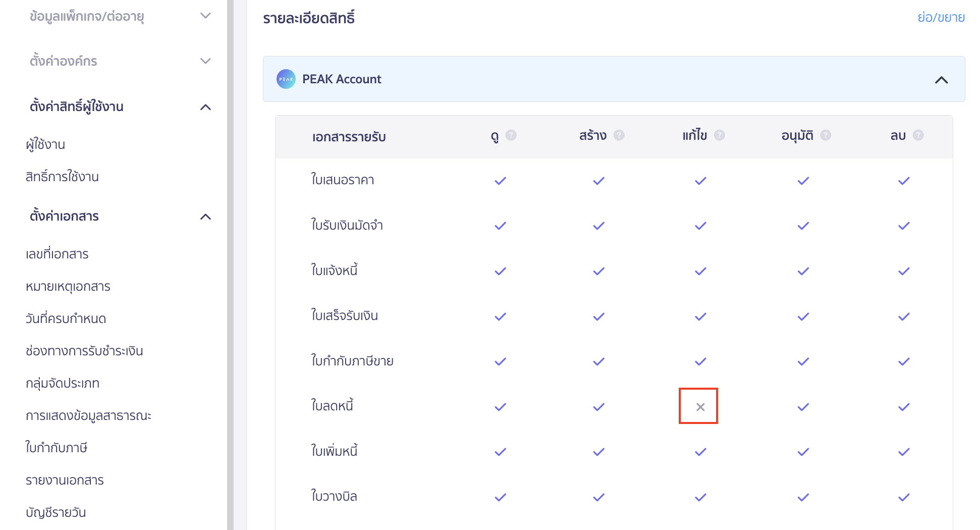Click the checkmark for ใบเสนอราคา under อนุมัติ

803,180
